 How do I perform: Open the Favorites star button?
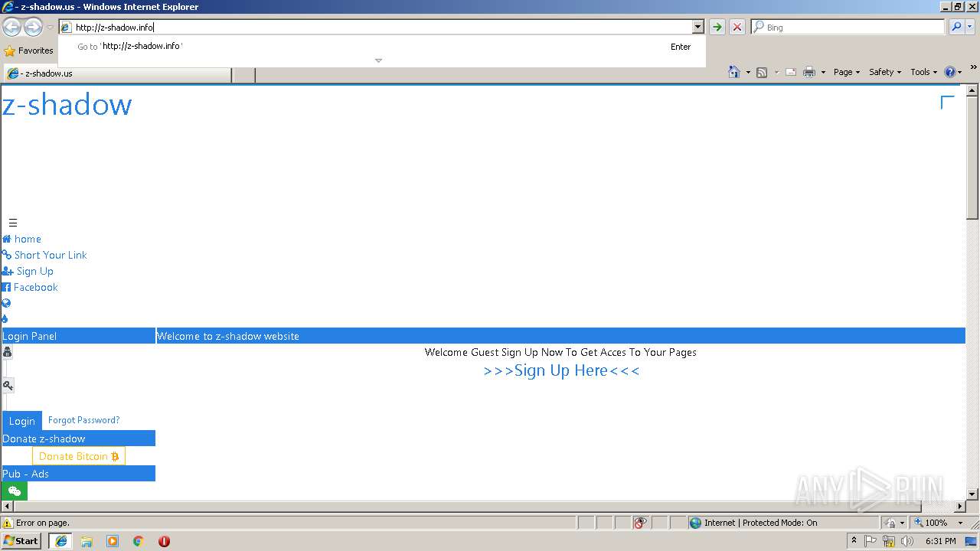[x=28, y=51]
